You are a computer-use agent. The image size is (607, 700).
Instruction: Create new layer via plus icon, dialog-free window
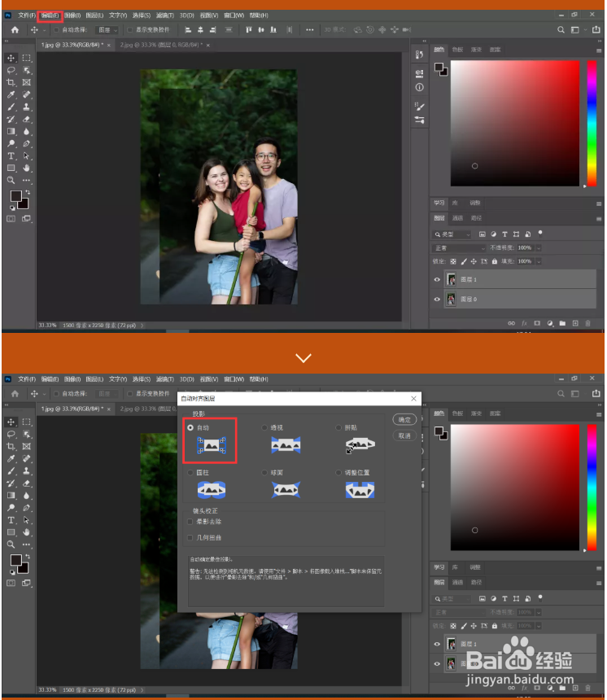[x=575, y=323]
